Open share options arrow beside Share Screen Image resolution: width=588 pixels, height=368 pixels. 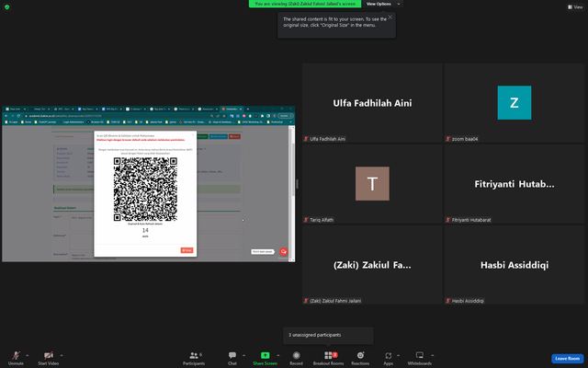(277, 355)
